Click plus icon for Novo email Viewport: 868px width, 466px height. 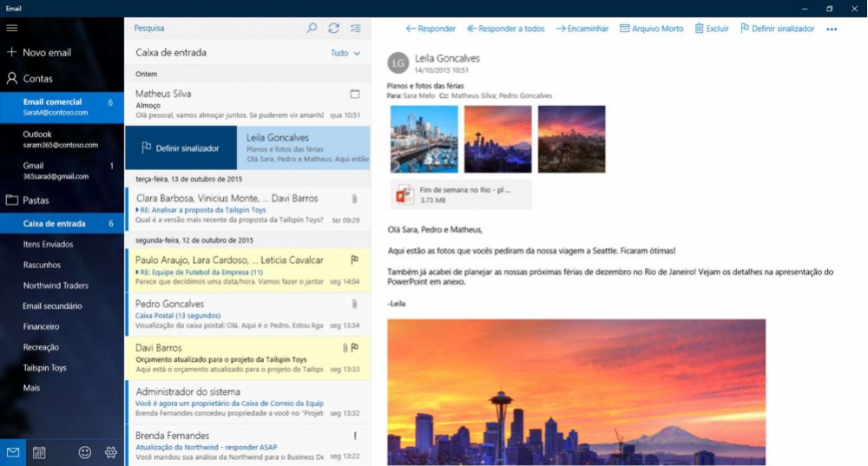click(11, 52)
